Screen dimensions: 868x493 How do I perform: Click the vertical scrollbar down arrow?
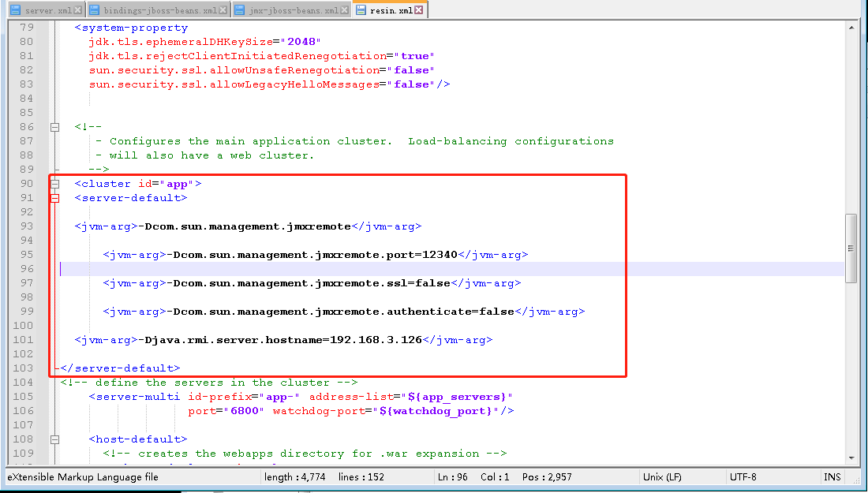[851, 458]
